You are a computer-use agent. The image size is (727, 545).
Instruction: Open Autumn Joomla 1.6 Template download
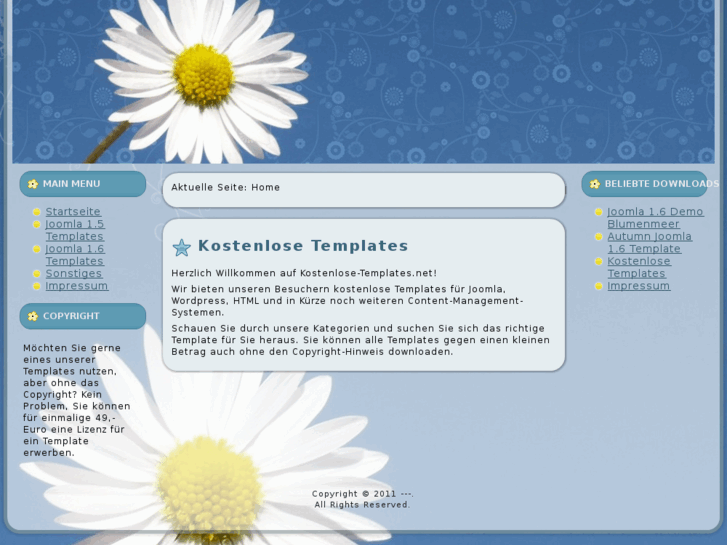(x=649, y=243)
